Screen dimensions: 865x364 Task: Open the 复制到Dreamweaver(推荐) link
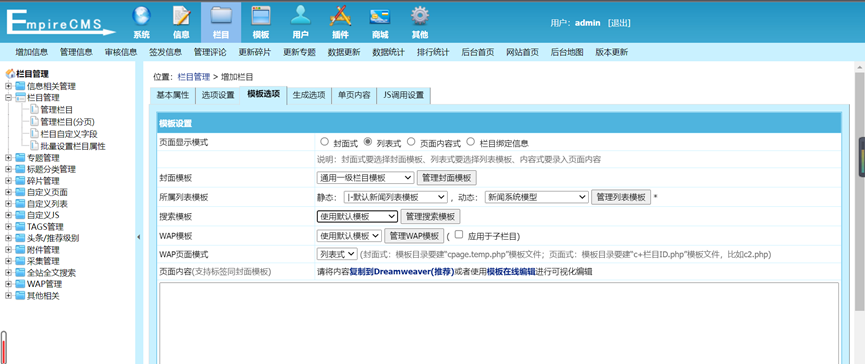point(402,272)
